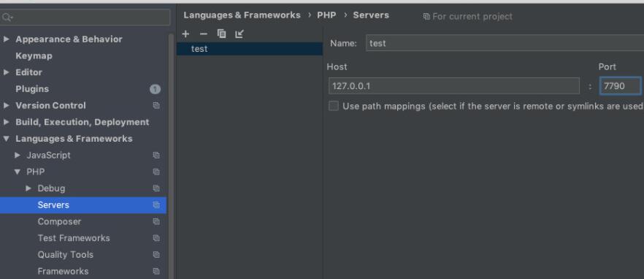Image resolution: width=644 pixels, height=279 pixels.
Task: Expand Build, Execution, Deployment section
Action: point(6,122)
